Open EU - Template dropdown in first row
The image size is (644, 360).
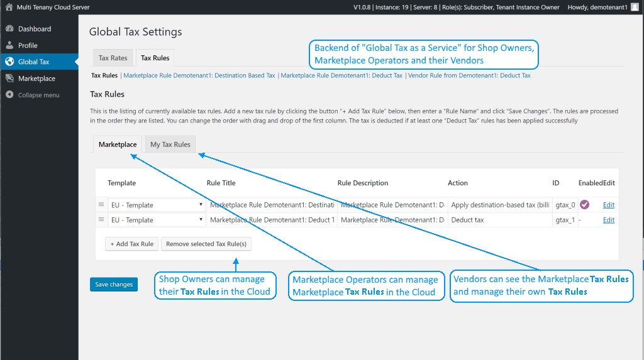157,205
